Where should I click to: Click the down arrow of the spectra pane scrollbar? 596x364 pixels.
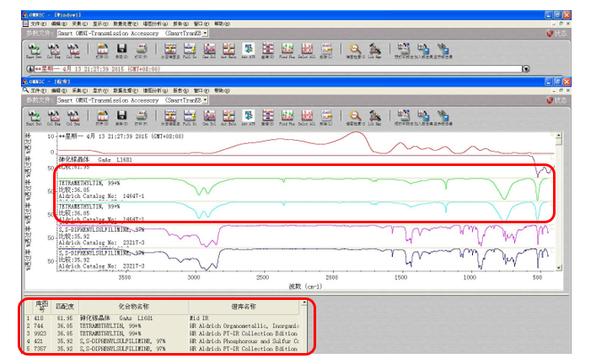[559, 268]
